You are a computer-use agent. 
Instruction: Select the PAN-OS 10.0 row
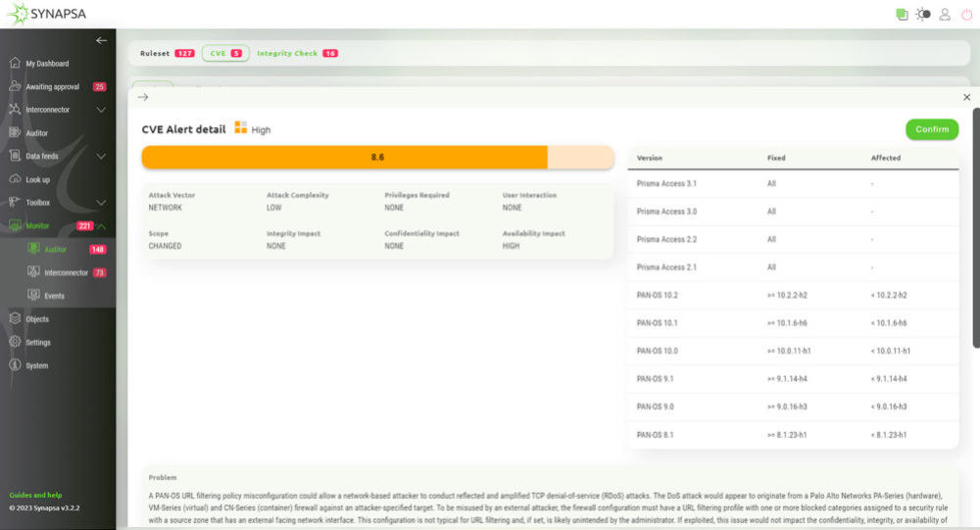point(793,351)
